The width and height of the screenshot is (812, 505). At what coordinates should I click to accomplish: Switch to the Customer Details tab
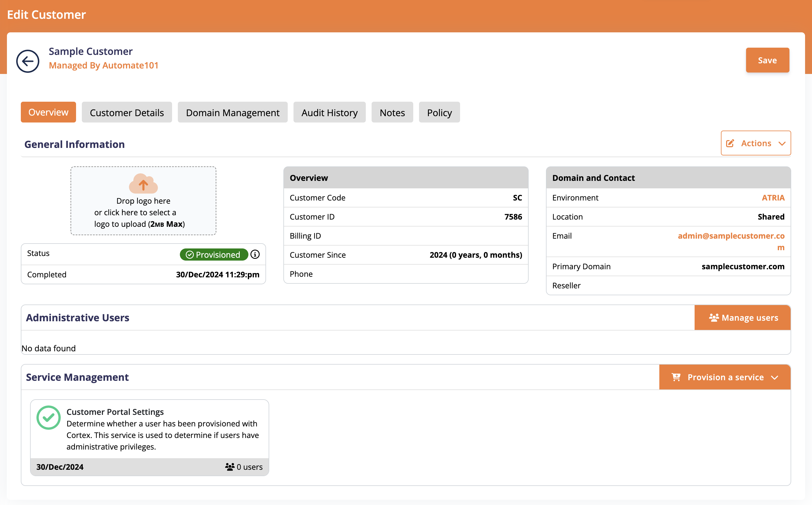tap(126, 112)
